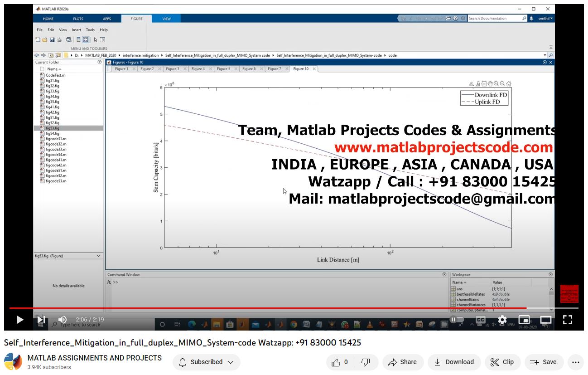This screenshot has height=375, width=588.
Task: Click the Restore View home icon
Action: point(509,83)
